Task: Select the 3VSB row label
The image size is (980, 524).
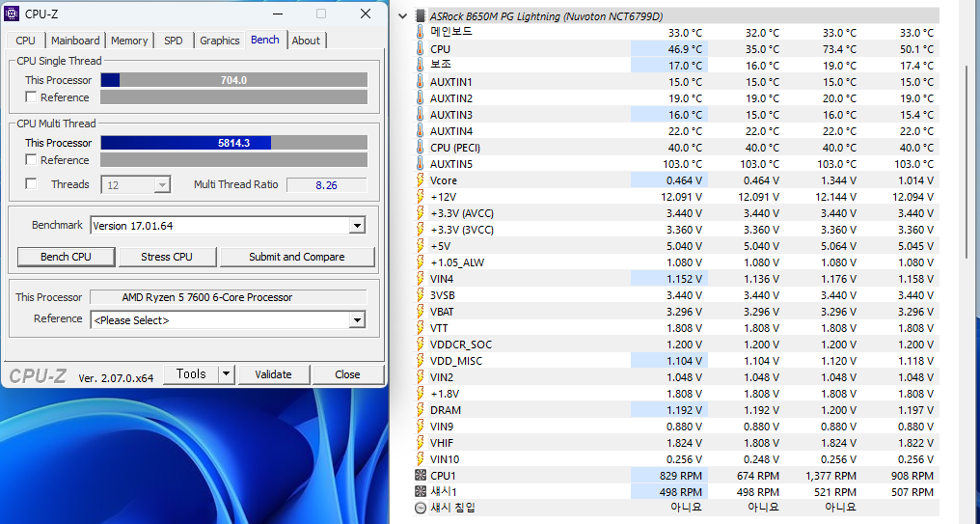Action: click(x=443, y=295)
